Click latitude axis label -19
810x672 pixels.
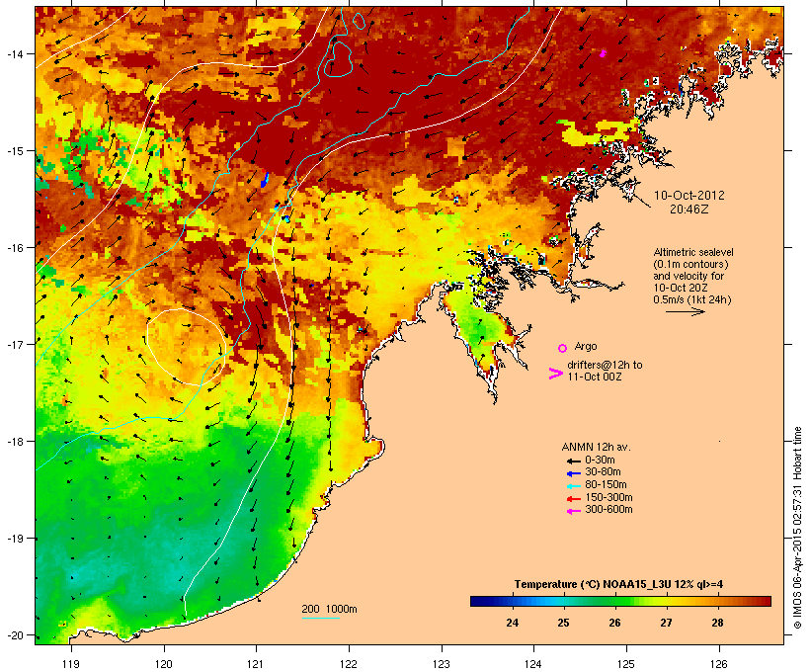pos(14,539)
